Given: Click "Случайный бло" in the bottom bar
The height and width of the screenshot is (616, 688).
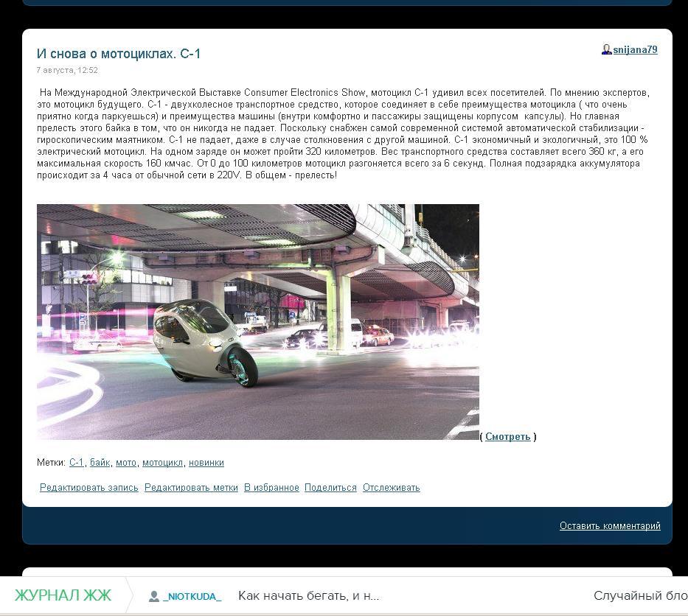Looking at the screenshot, I should (641, 596).
